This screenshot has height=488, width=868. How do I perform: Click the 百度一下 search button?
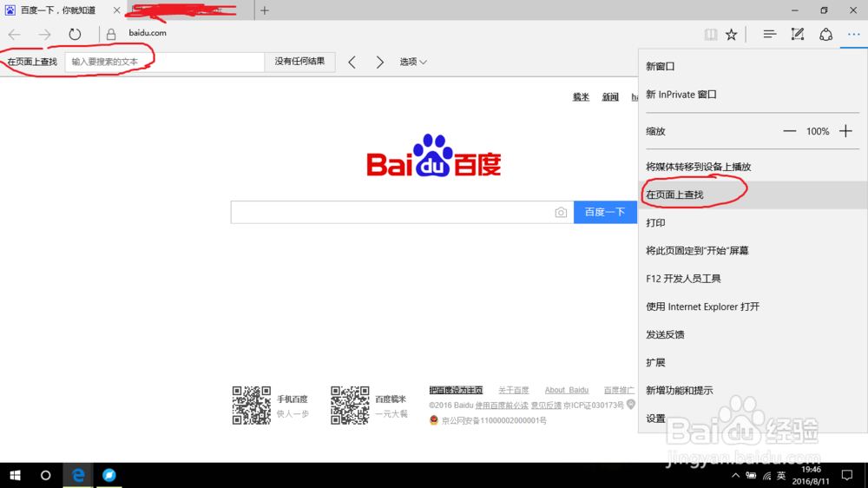(x=605, y=212)
